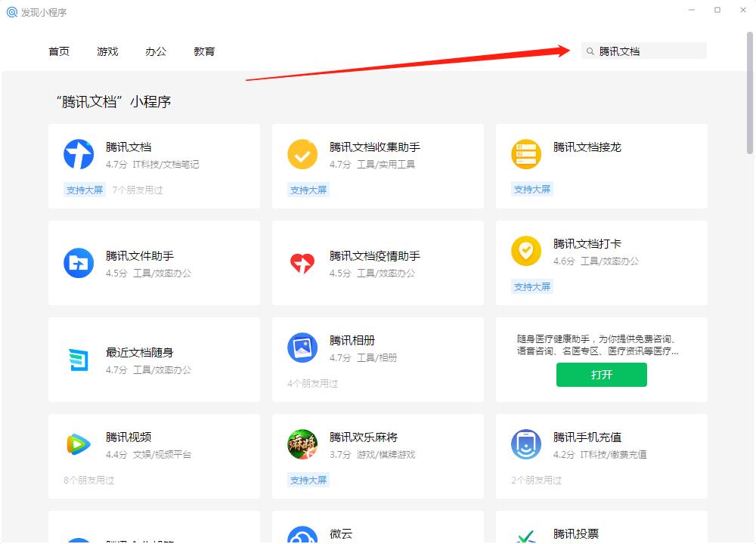This screenshot has height=544, width=756.
Task: Select the 腾讯相册 title text
Action: [352, 340]
